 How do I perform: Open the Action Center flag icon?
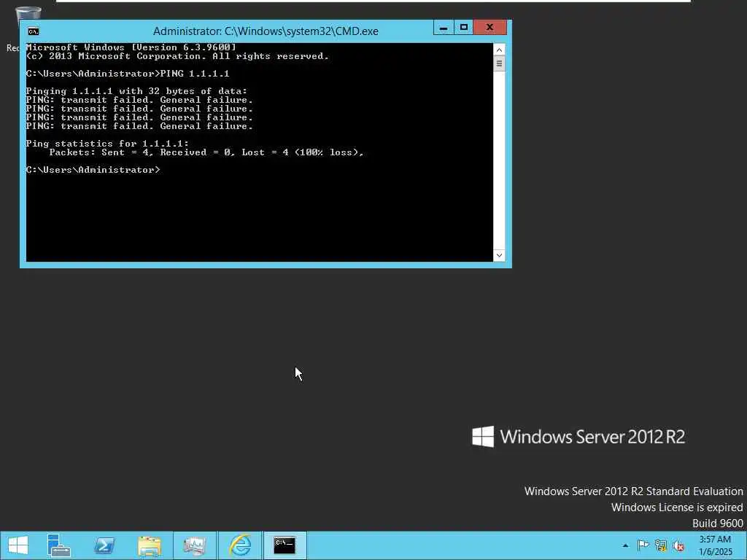[643, 545]
